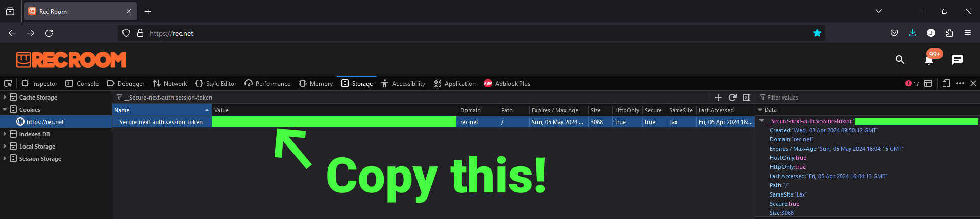This screenshot has height=219, width=980.
Task: Expand the Indexed DB tree
Action: [5, 134]
